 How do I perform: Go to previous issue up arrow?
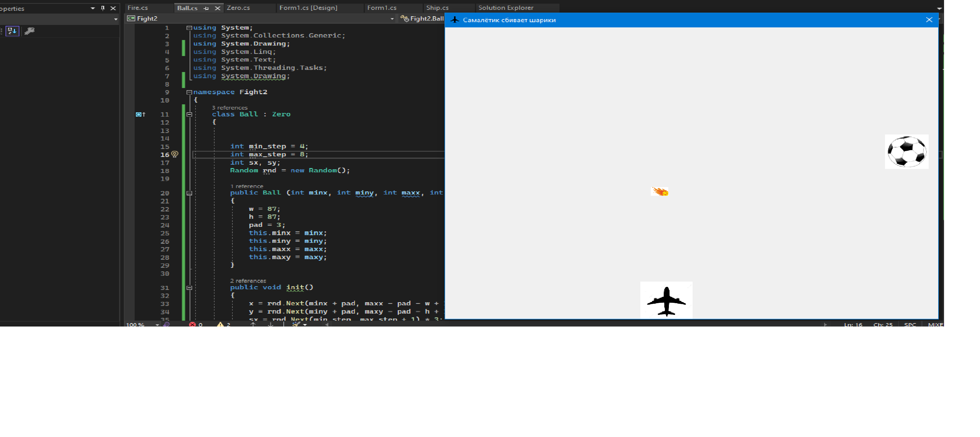click(253, 325)
